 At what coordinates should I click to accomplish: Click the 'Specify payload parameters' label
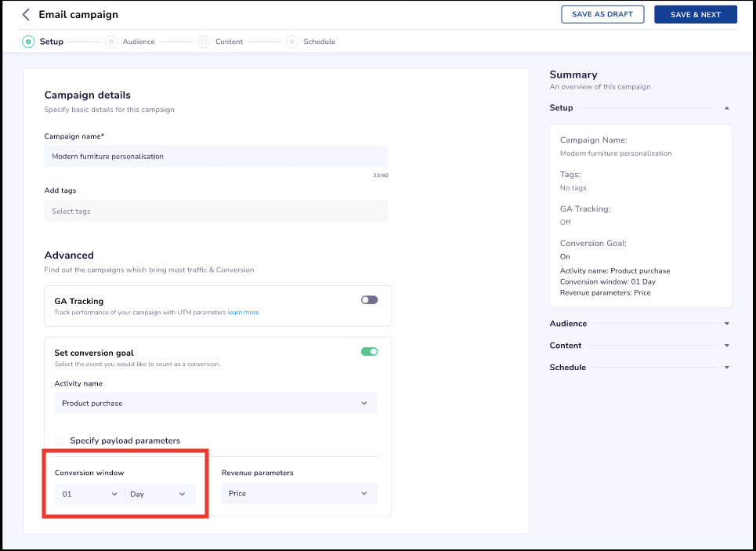click(125, 440)
